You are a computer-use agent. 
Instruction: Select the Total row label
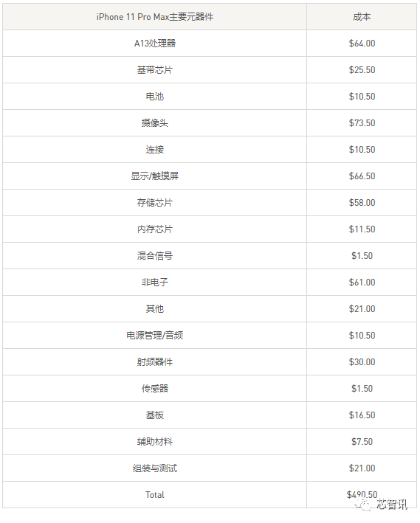point(154,495)
